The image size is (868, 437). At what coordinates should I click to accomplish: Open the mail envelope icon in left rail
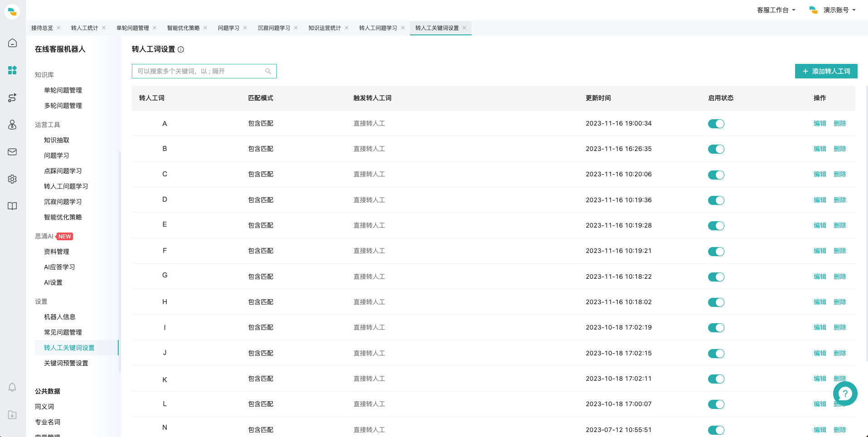pyautogui.click(x=12, y=152)
